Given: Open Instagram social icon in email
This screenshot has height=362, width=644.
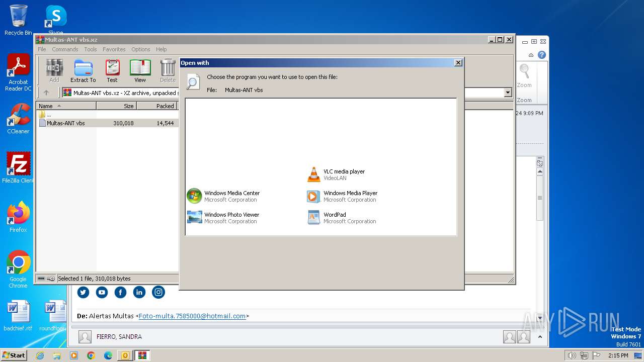Looking at the screenshot, I should tap(158, 292).
